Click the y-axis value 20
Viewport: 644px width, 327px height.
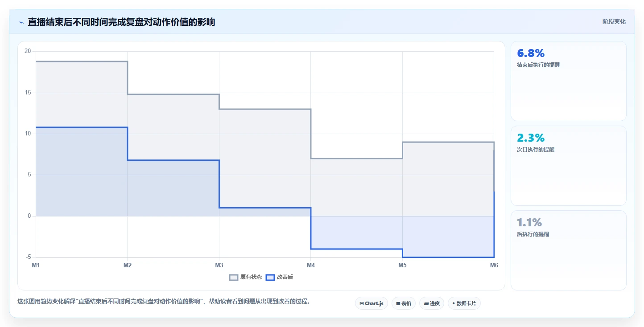28,51
